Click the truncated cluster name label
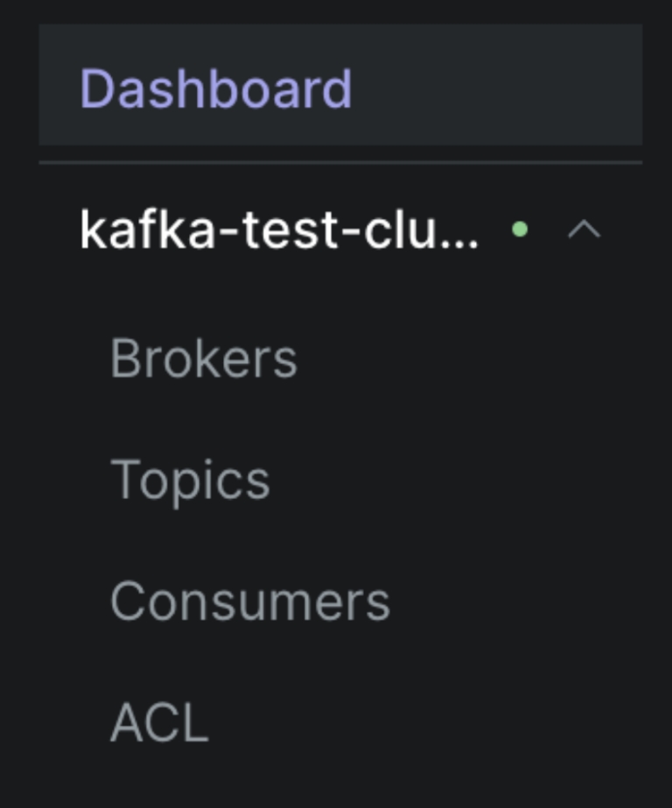Image resolution: width=672 pixels, height=808 pixels. pos(280,228)
